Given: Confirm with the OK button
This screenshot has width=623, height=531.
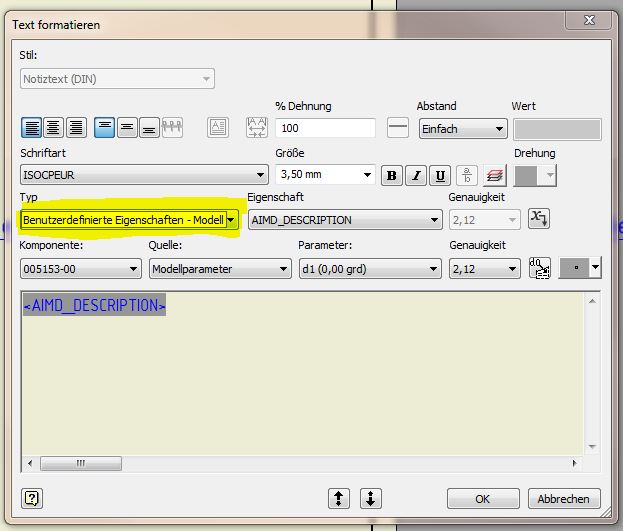Looking at the screenshot, I should (x=483, y=498).
